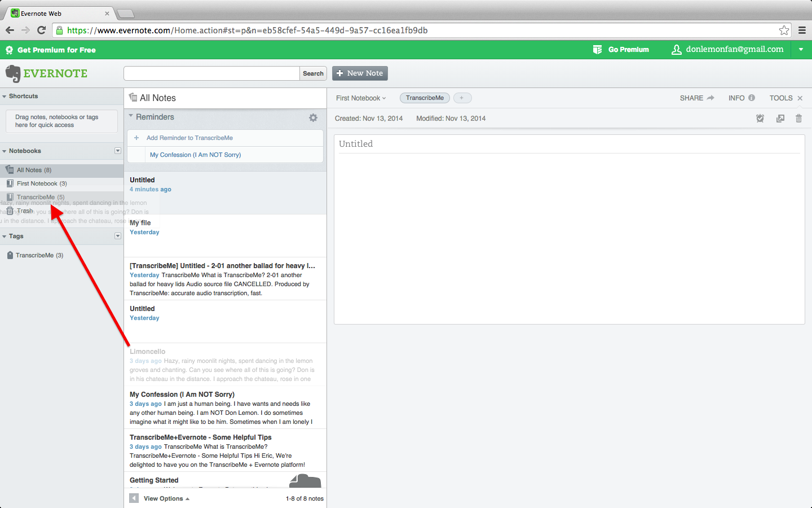Open the another ballad for heavy note
The image size is (812, 508).
225,279
